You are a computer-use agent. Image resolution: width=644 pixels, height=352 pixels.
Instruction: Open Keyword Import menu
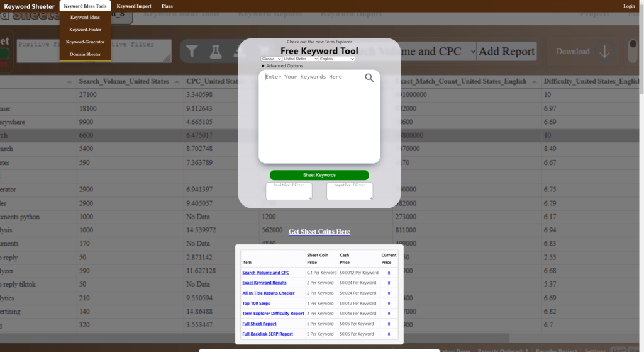pyautogui.click(x=134, y=6)
